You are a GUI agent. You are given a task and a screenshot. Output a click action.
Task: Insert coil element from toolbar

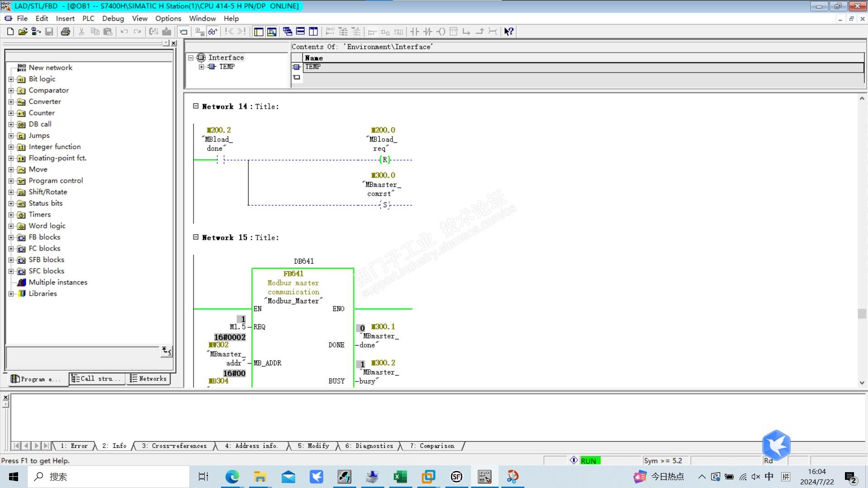[441, 32]
